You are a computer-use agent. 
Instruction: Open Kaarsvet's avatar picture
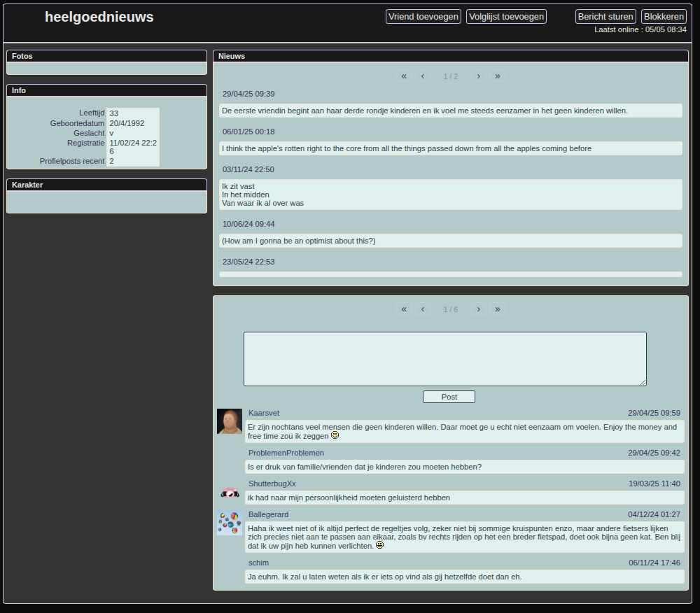(230, 421)
